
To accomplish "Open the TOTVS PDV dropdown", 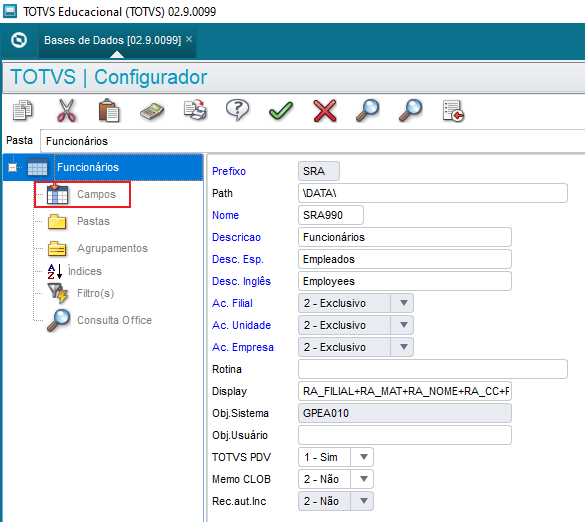I will (364, 457).
